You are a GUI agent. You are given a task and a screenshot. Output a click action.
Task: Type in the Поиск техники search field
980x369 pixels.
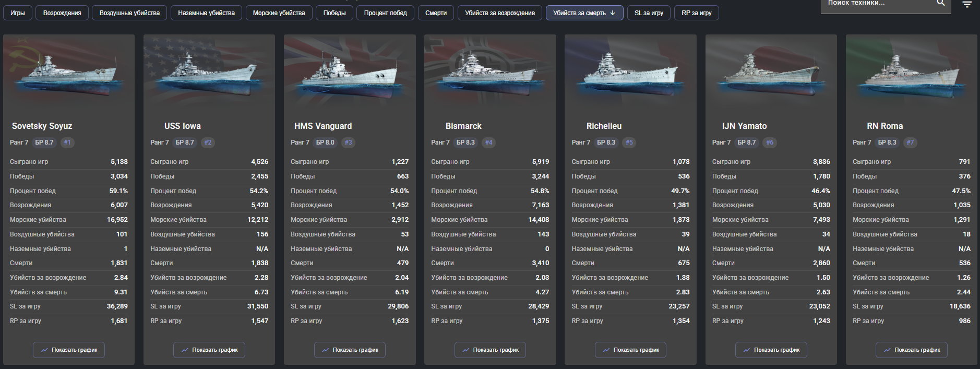point(877,4)
